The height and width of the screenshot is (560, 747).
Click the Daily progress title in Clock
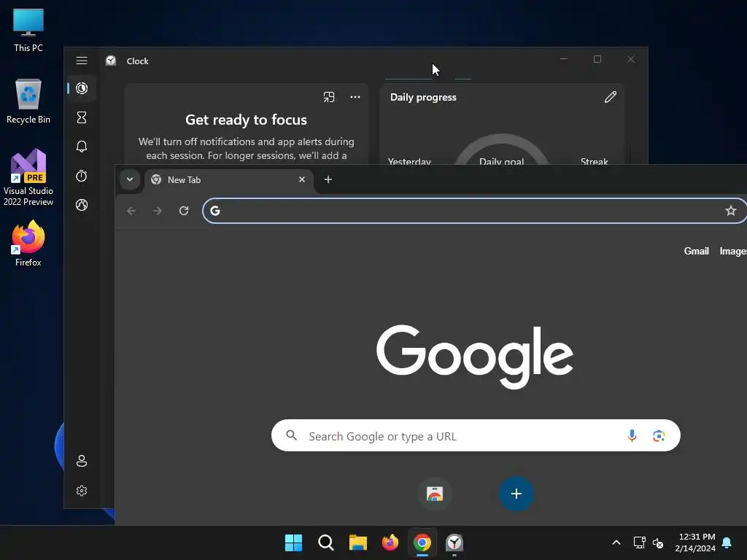pyautogui.click(x=423, y=97)
